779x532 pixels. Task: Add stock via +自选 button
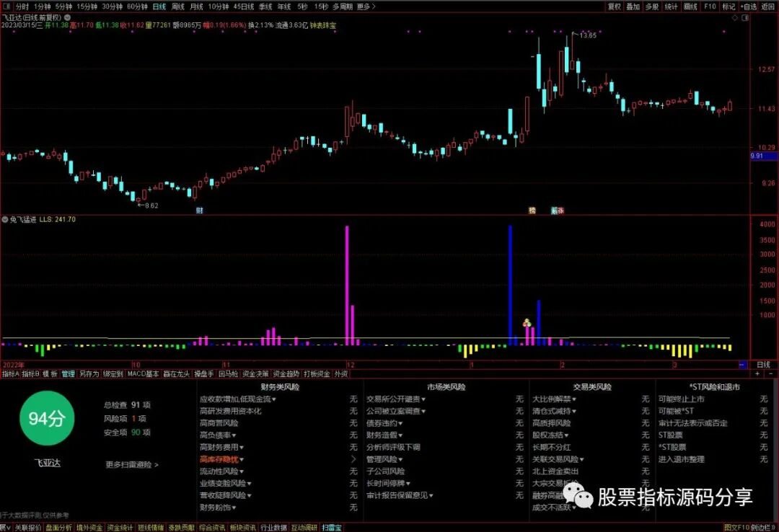(749, 6)
